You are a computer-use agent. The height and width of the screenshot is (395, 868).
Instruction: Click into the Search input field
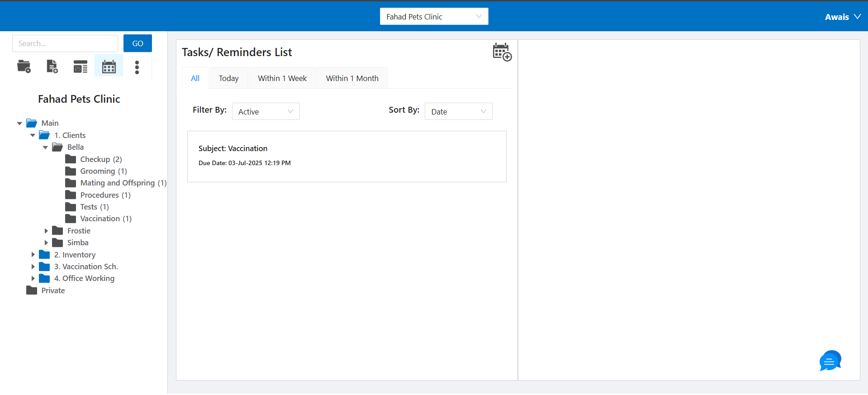click(65, 43)
